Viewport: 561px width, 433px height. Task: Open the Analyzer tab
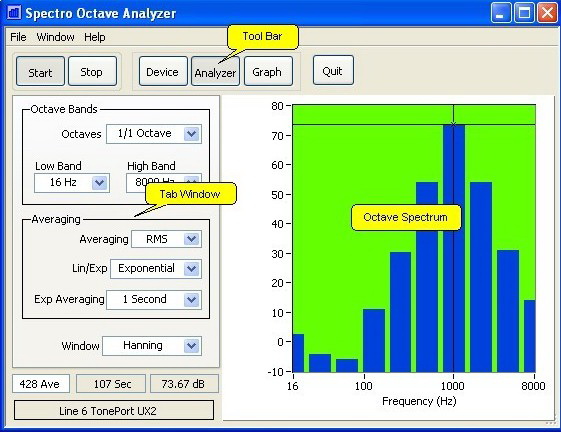point(215,71)
